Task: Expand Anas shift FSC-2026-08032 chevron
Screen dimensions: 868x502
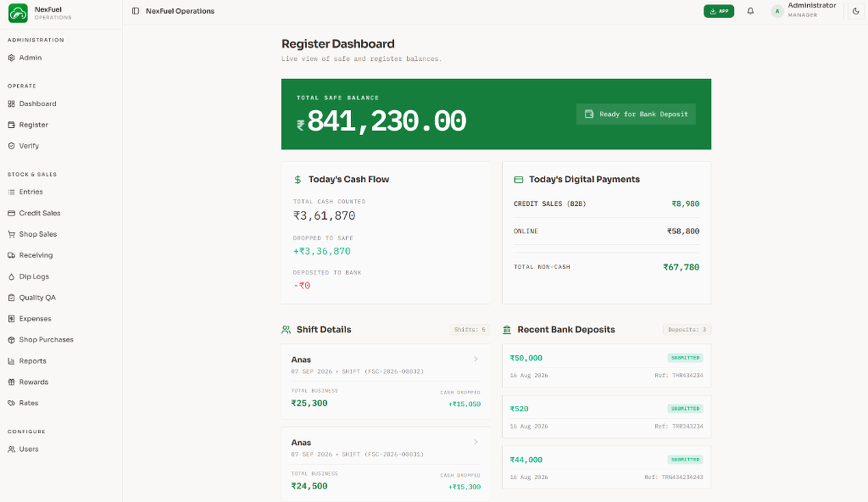Action: pyautogui.click(x=476, y=359)
